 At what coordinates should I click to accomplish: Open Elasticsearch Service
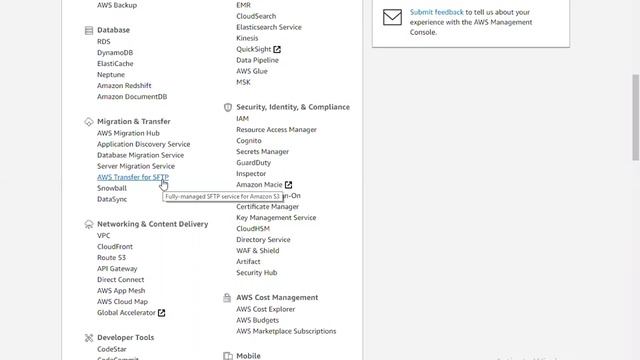pyautogui.click(x=269, y=27)
